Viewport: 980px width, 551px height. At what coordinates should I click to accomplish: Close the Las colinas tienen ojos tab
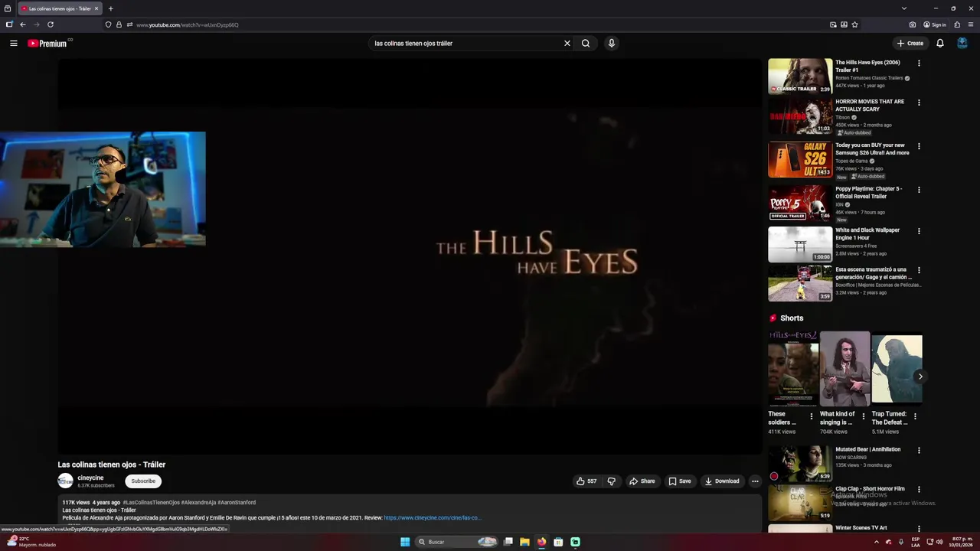96,8
